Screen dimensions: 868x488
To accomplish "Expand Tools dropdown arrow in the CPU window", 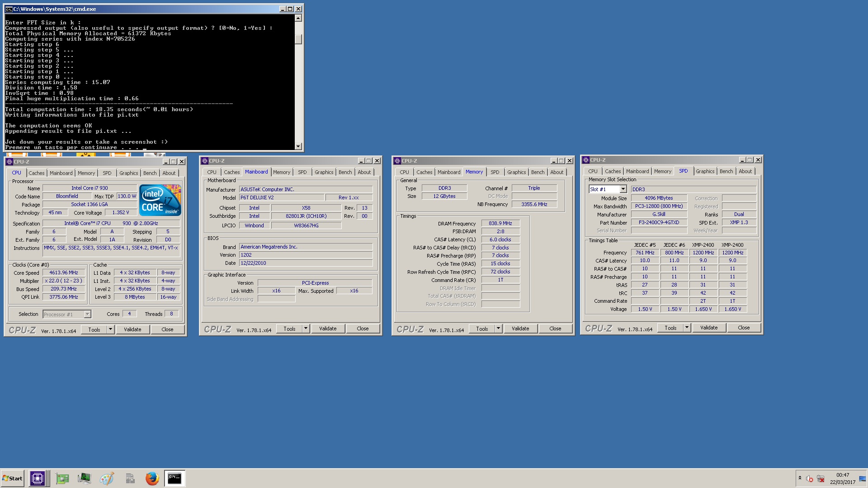I will point(110,329).
